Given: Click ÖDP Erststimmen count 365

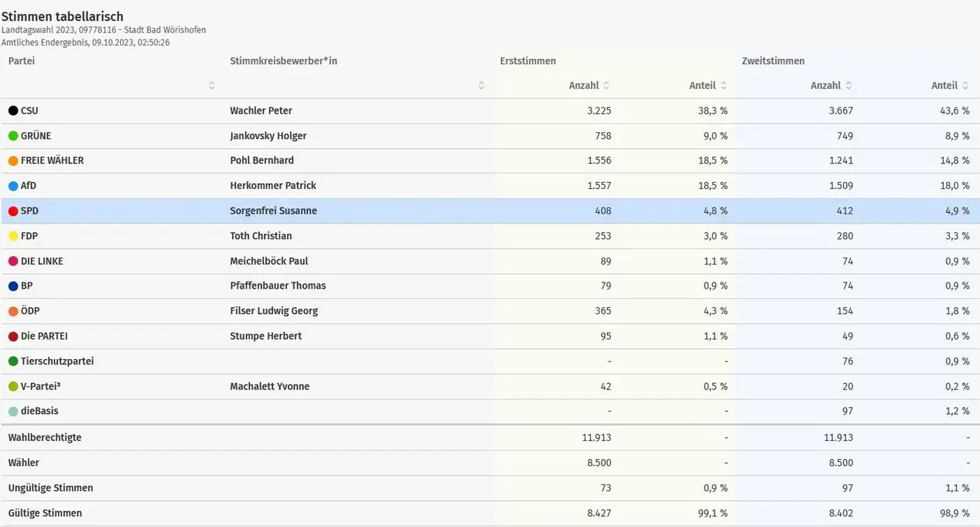Looking at the screenshot, I should (x=602, y=311).
